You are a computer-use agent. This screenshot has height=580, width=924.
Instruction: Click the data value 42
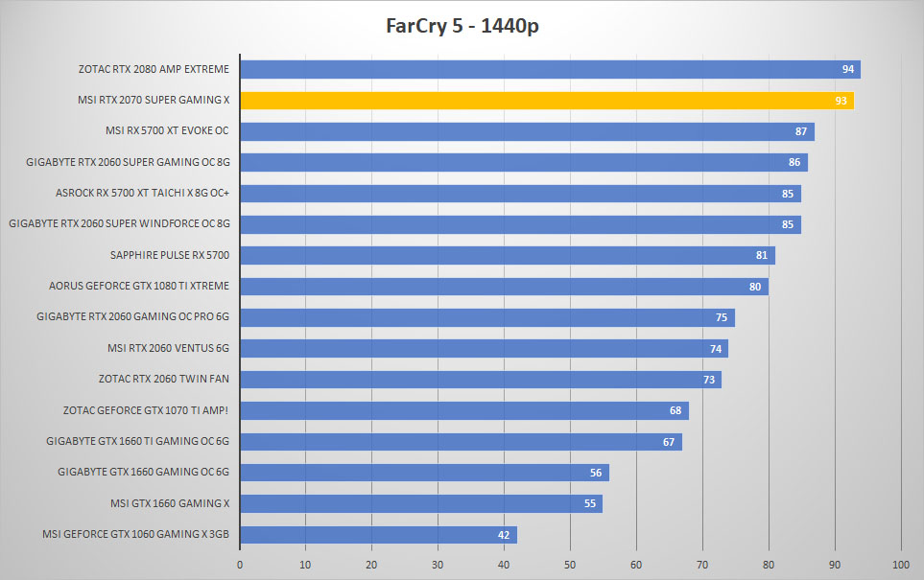coord(503,535)
